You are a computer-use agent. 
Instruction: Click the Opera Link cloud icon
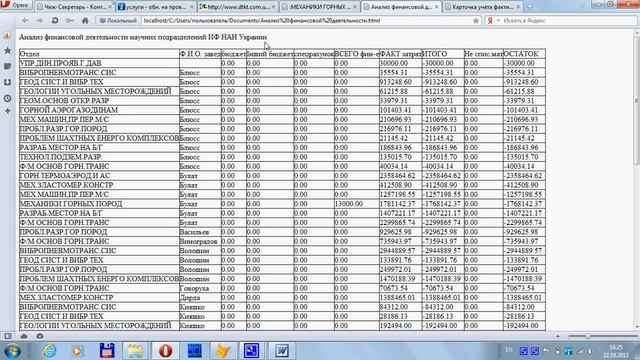(x=24, y=336)
